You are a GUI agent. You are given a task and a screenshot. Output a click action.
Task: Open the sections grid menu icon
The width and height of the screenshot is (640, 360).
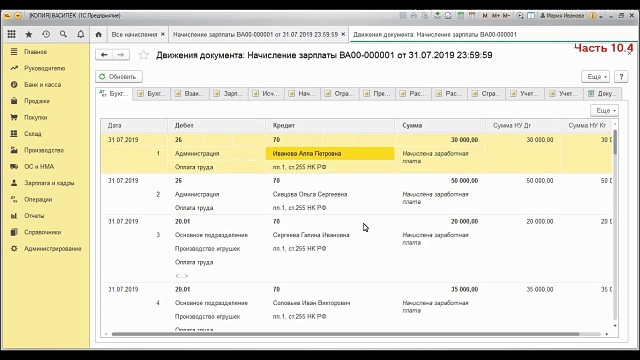coord(11,35)
